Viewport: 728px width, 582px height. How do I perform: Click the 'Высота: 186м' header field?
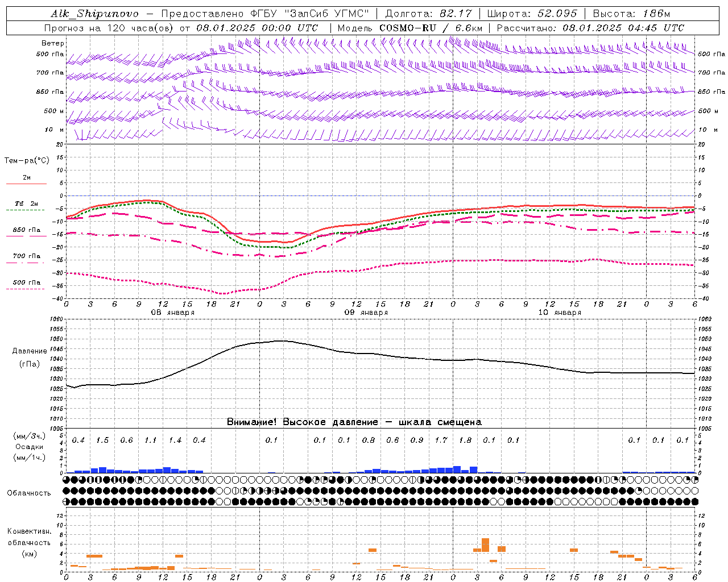point(632,14)
